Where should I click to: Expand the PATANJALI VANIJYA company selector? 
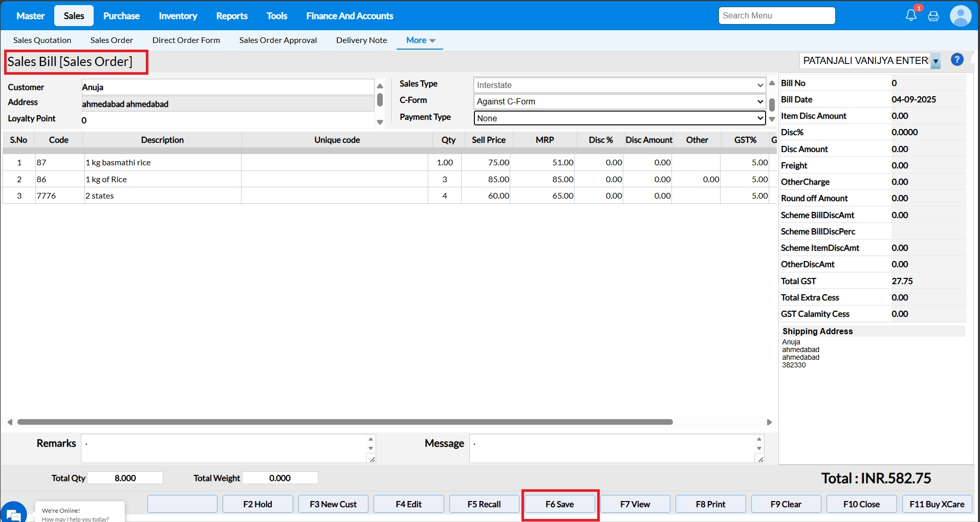click(x=935, y=61)
